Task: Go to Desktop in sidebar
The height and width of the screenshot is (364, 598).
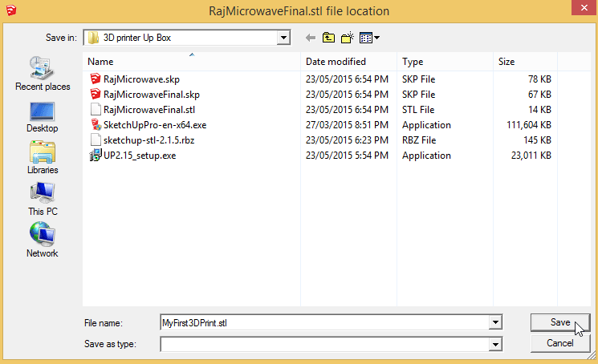Action: click(x=43, y=115)
